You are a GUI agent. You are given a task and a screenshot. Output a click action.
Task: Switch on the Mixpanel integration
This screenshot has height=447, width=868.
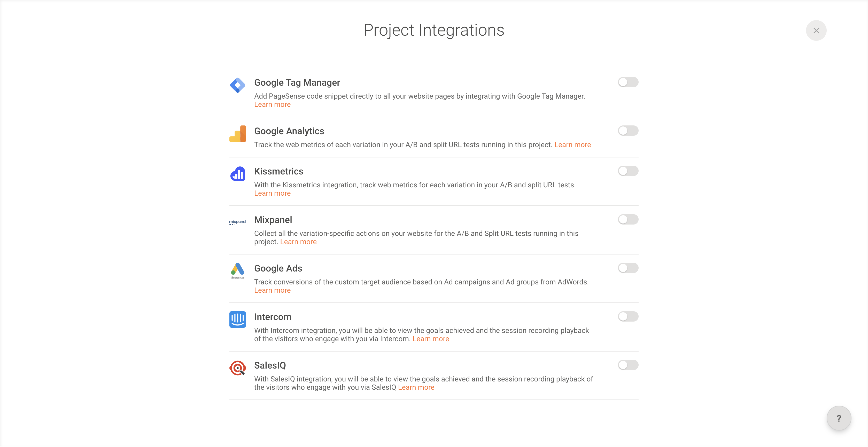click(628, 219)
